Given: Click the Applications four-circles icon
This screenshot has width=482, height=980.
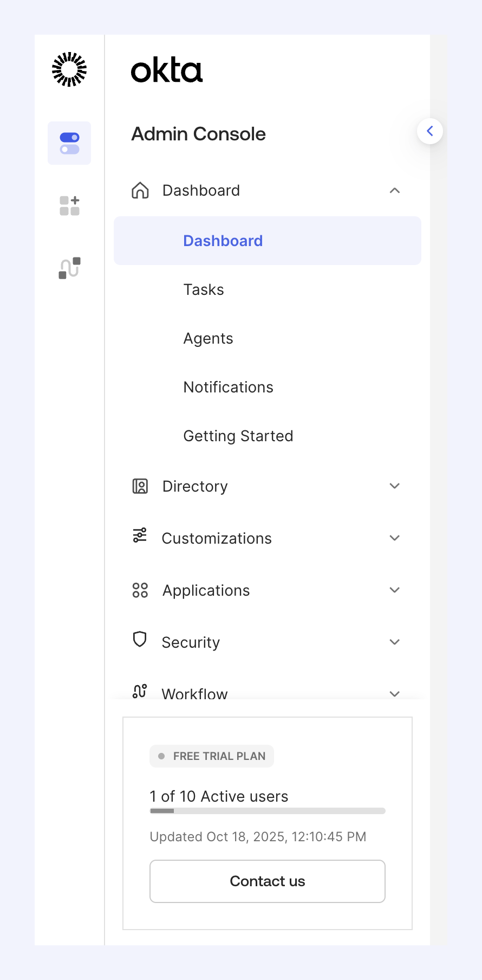Looking at the screenshot, I should click(140, 590).
